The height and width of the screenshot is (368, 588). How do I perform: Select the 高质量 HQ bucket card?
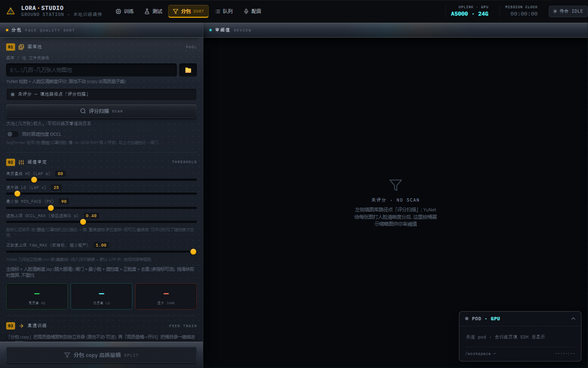click(x=37, y=296)
